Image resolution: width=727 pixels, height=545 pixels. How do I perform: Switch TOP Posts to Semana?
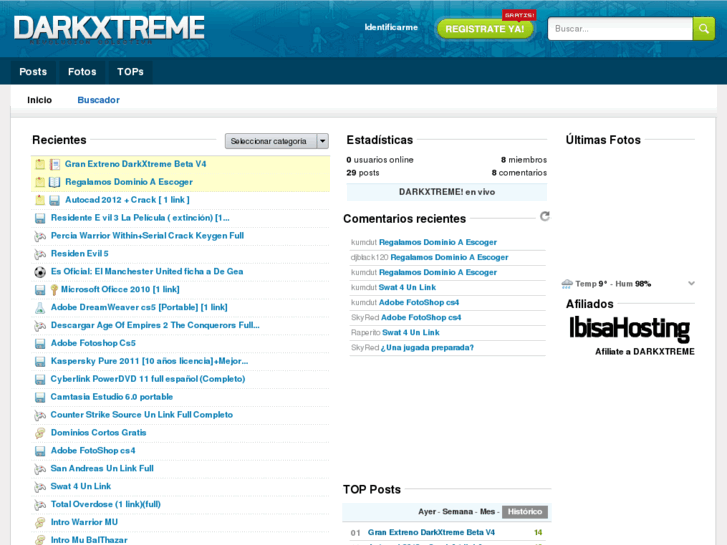click(457, 512)
